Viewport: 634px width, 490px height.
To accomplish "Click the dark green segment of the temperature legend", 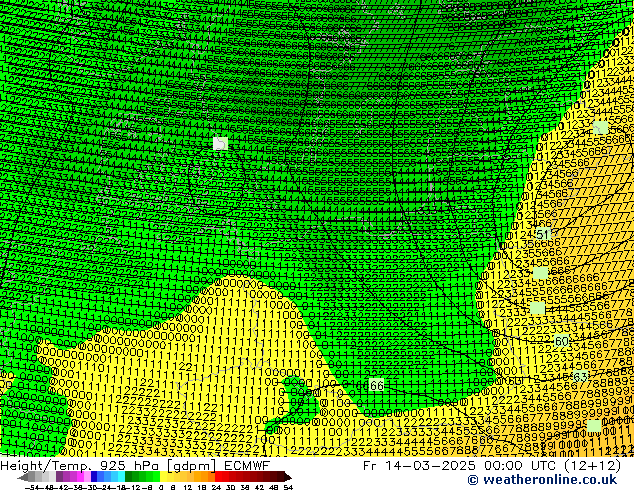I will click(x=128, y=477).
